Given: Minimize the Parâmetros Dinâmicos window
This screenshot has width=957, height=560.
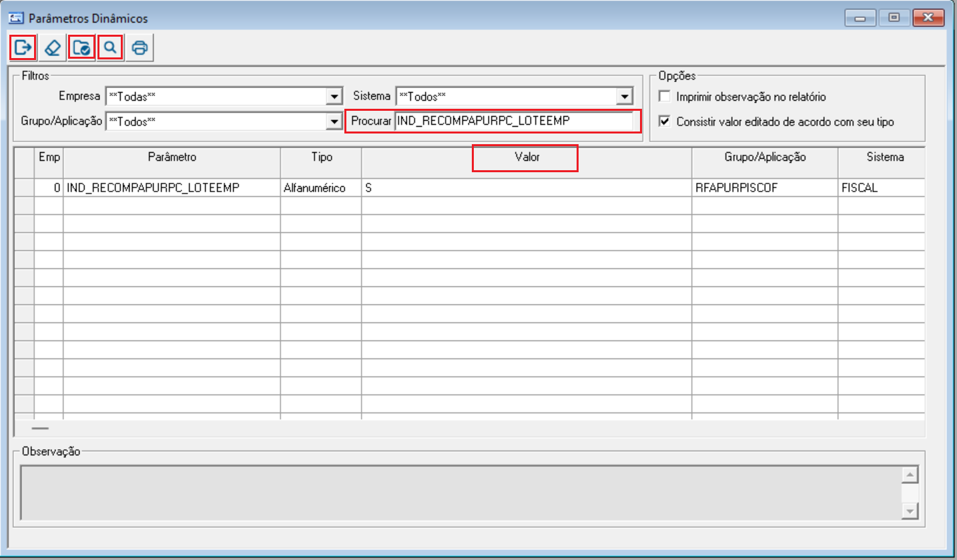Looking at the screenshot, I should tap(860, 18).
